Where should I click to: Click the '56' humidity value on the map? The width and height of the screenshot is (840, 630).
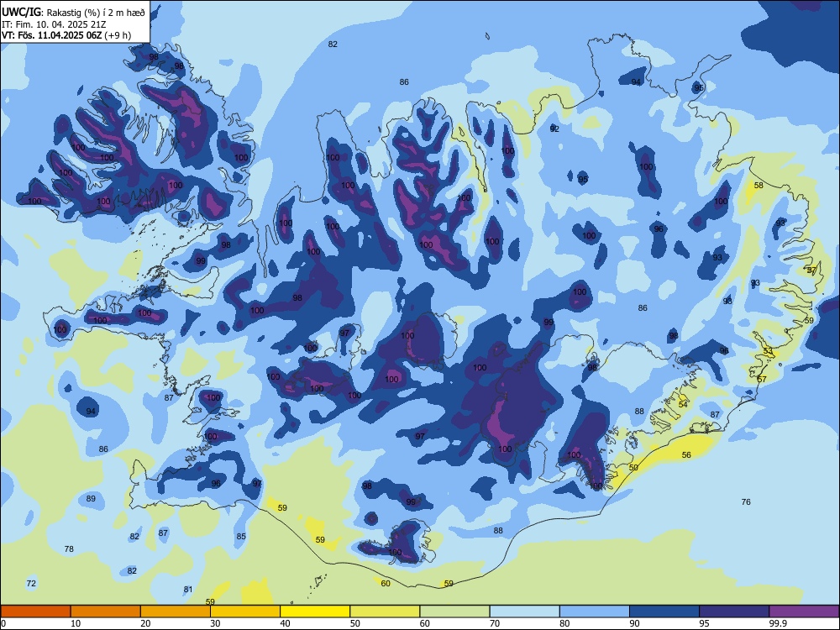[x=686, y=454]
